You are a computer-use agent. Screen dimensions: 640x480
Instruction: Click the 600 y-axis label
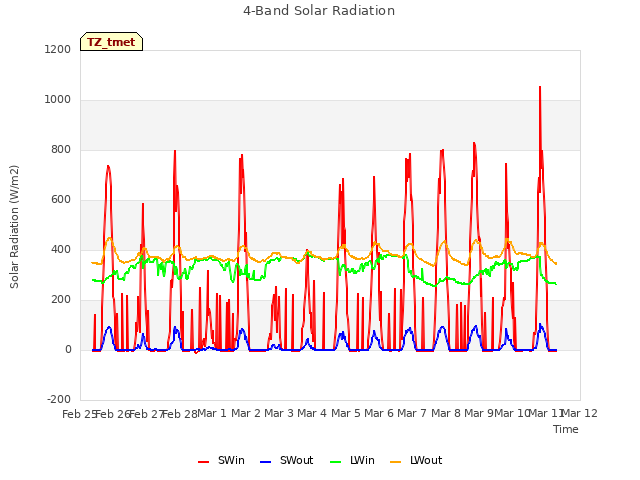pos(61,200)
